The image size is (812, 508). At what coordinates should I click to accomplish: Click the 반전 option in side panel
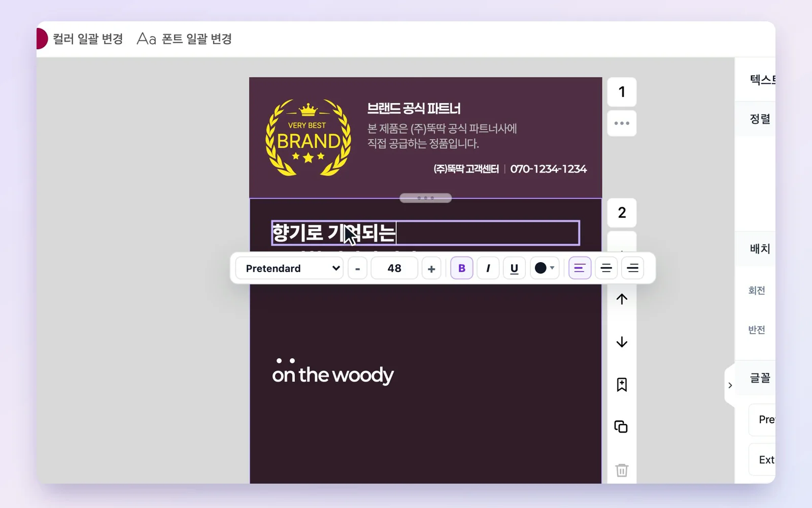click(757, 330)
